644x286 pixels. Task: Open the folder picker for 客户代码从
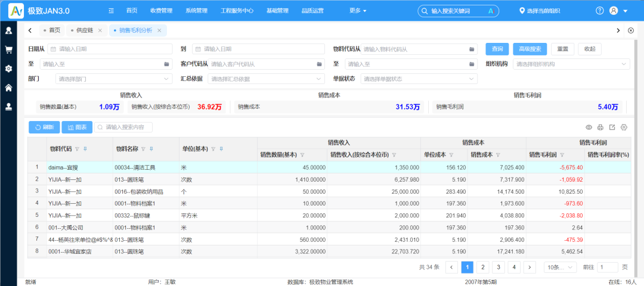(x=319, y=64)
